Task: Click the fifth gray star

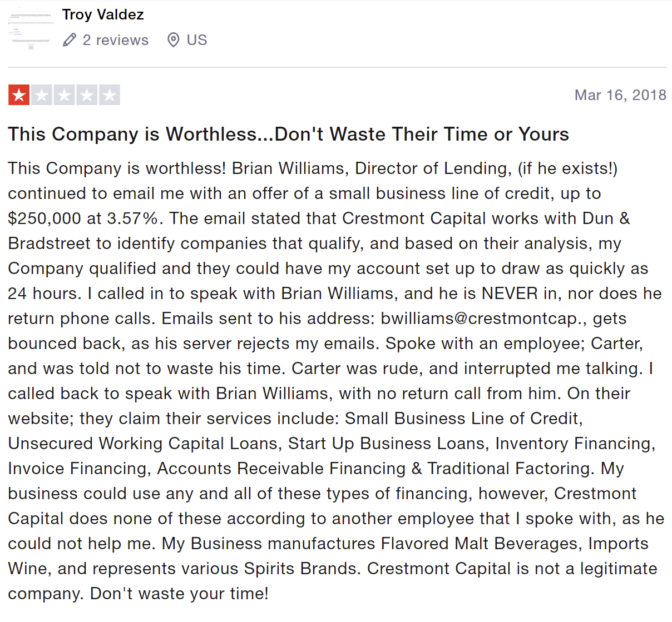Action: click(x=110, y=96)
